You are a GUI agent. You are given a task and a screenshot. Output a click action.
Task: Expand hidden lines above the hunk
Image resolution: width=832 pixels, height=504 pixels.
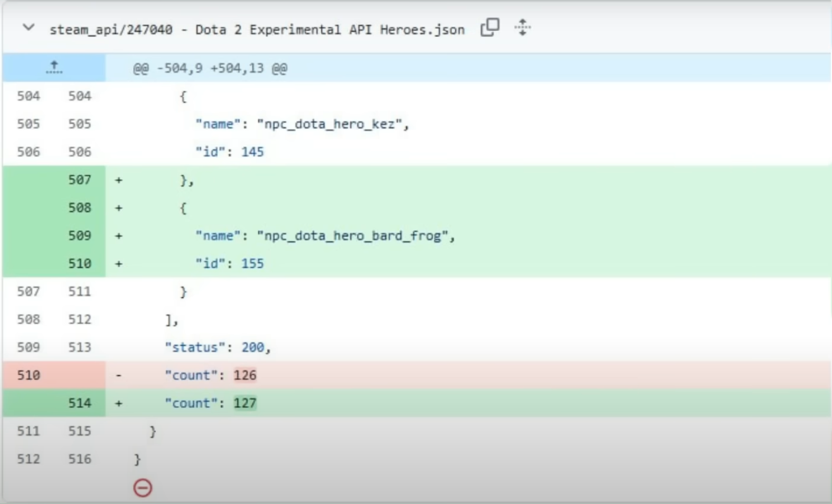[53, 69]
